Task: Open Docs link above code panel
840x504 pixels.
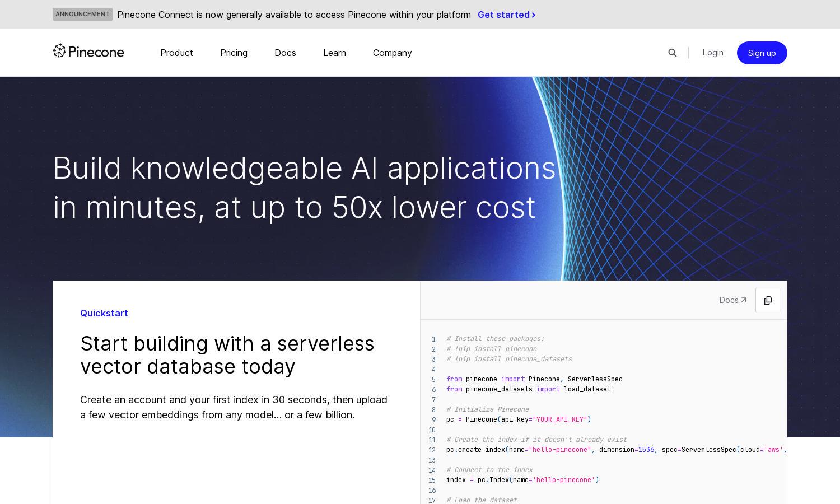Action: tap(733, 300)
